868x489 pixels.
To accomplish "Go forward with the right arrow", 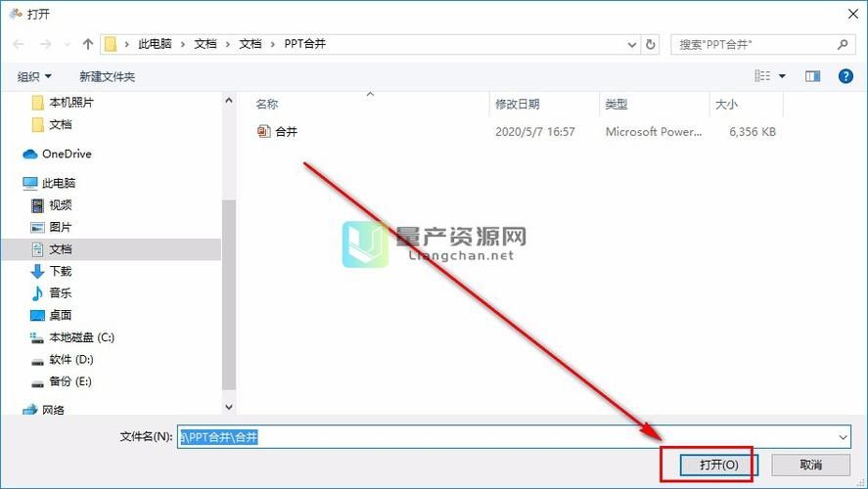I will 45,44.
